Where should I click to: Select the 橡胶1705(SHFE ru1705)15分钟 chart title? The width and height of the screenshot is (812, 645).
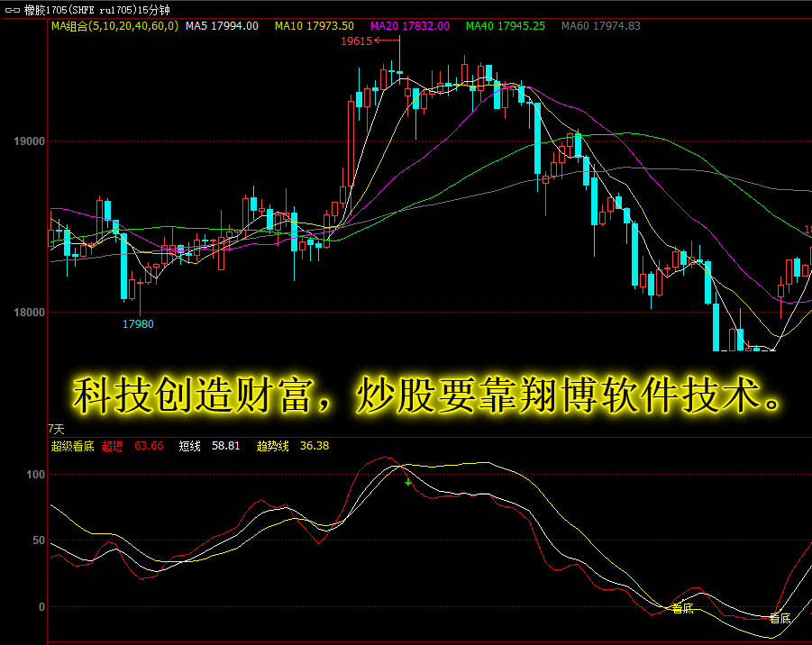point(96,10)
